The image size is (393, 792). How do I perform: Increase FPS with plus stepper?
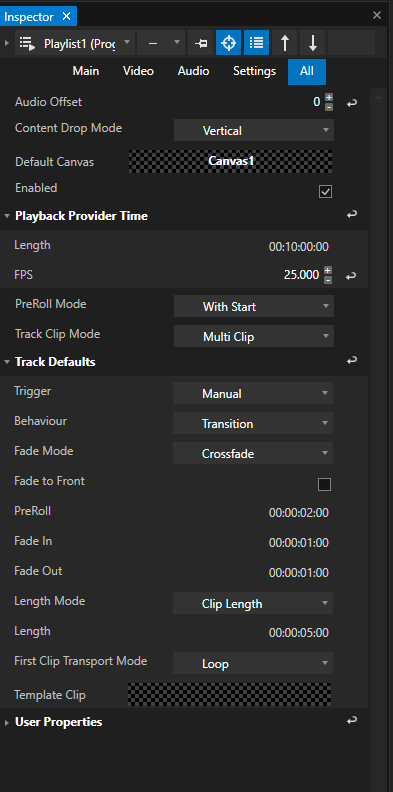tap(328, 270)
